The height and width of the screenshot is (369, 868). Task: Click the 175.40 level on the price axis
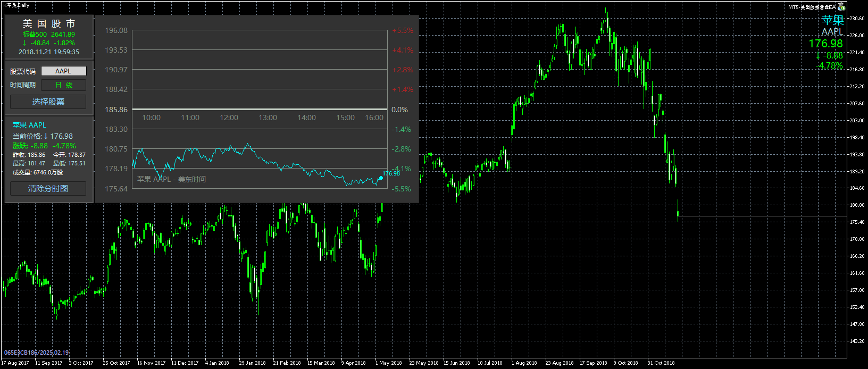(857, 222)
